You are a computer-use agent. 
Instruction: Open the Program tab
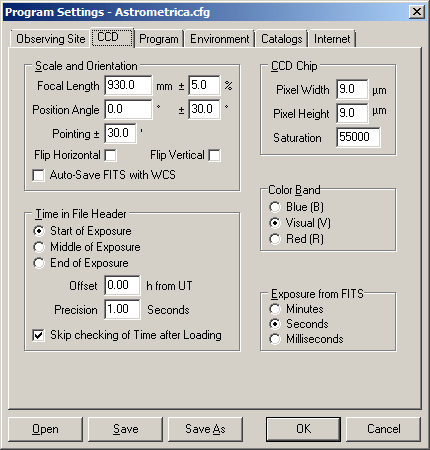pyautogui.click(x=159, y=39)
